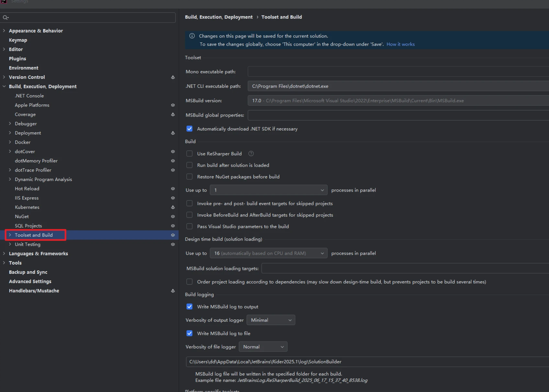Click the layer icon on Hot Reload row
The height and width of the screenshot is (392, 549).
coord(173,188)
